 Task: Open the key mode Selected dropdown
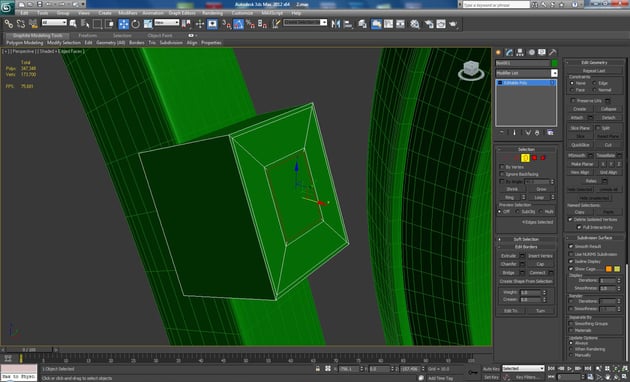(523, 368)
